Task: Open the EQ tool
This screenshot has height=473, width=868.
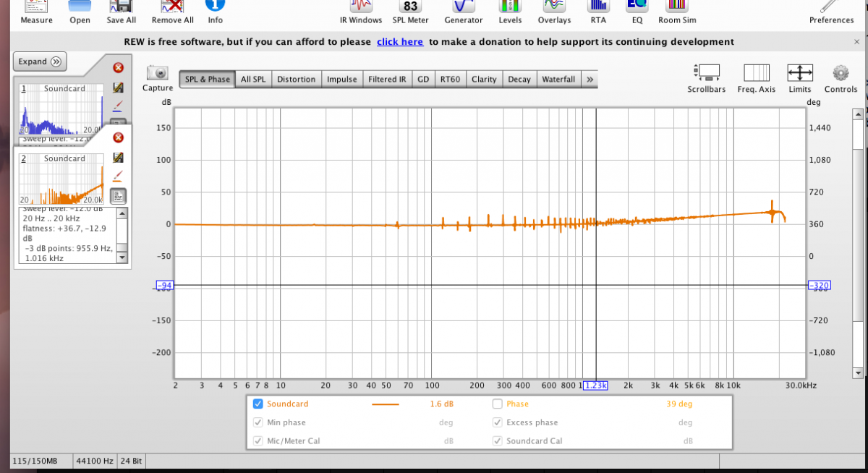Action: click(x=637, y=7)
